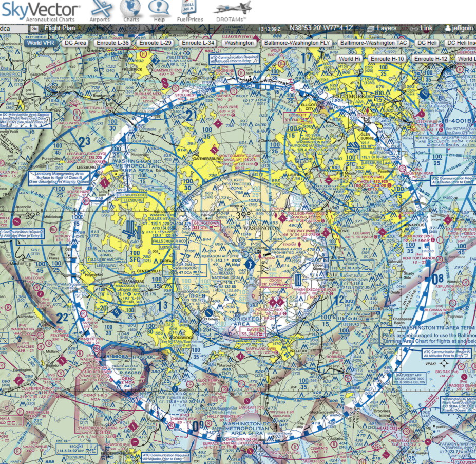Open the Help speech bubble icon
The image size is (476, 464).
coord(159,10)
